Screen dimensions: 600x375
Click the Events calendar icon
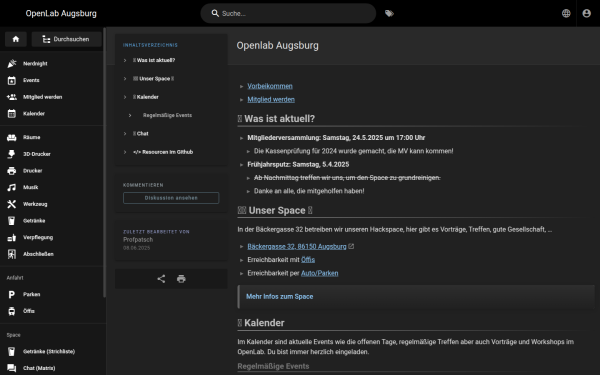point(12,80)
